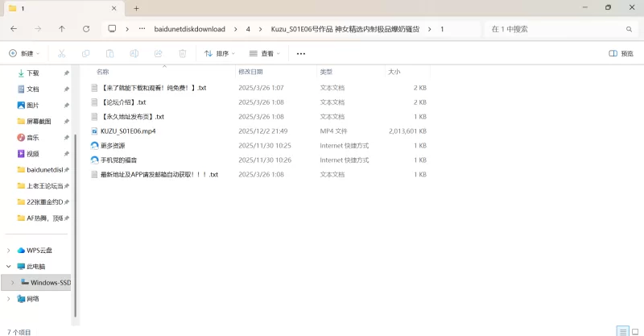The height and width of the screenshot is (336, 644).
Task: Toggle the 预览 preview pane
Action: click(621, 54)
